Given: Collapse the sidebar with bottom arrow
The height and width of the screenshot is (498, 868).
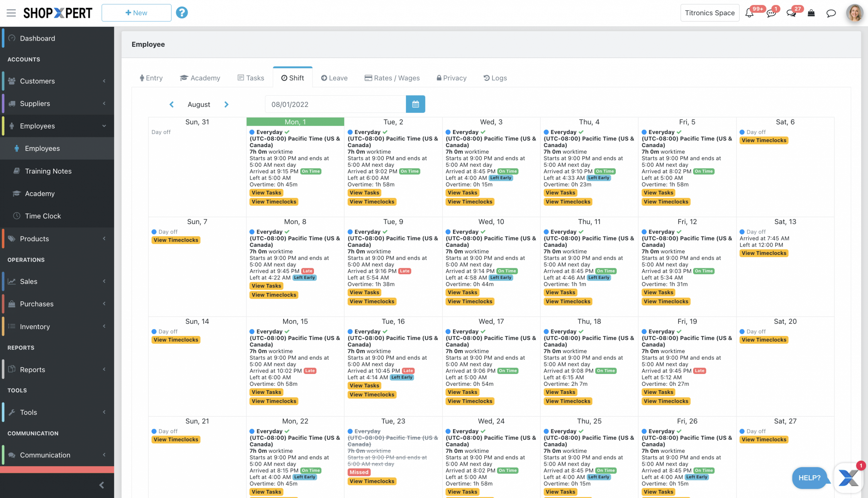Looking at the screenshot, I should (102, 485).
